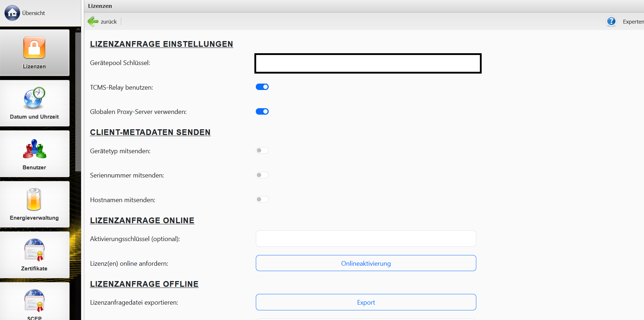Open the Übersicht home icon

click(x=12, y=13)
